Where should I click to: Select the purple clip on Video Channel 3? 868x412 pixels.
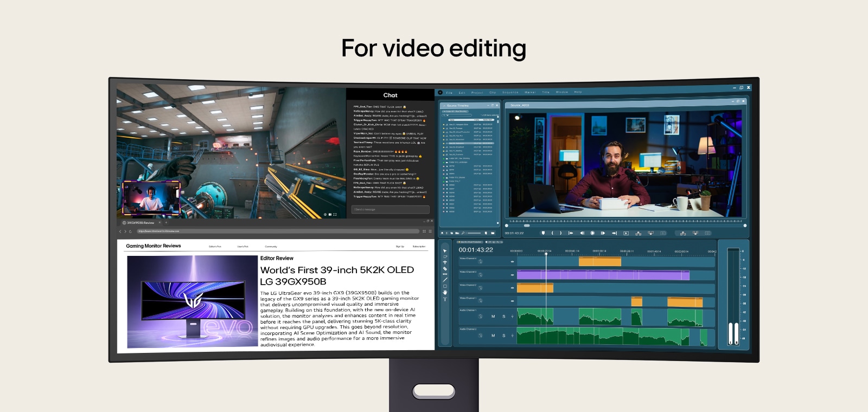click(x=603, y=275)
